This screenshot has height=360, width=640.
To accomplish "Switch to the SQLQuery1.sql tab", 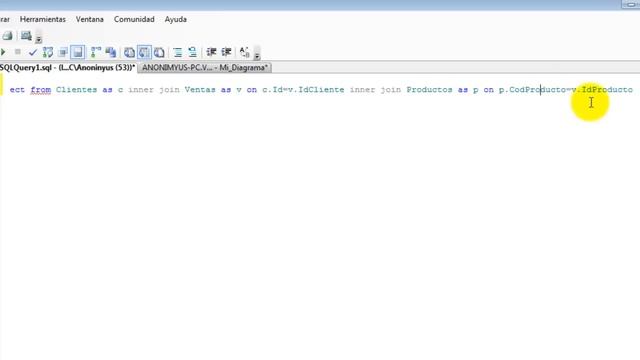I will (x=67, y=68).
